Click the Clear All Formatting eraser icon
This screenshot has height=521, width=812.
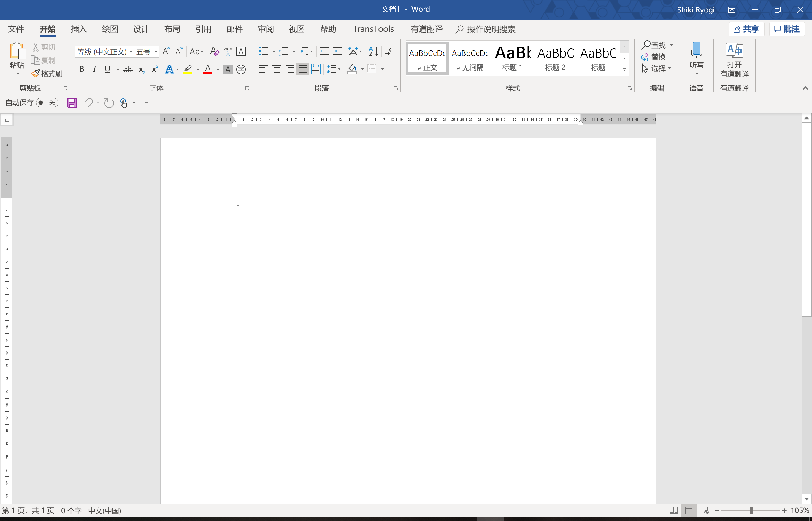[214, 51]
